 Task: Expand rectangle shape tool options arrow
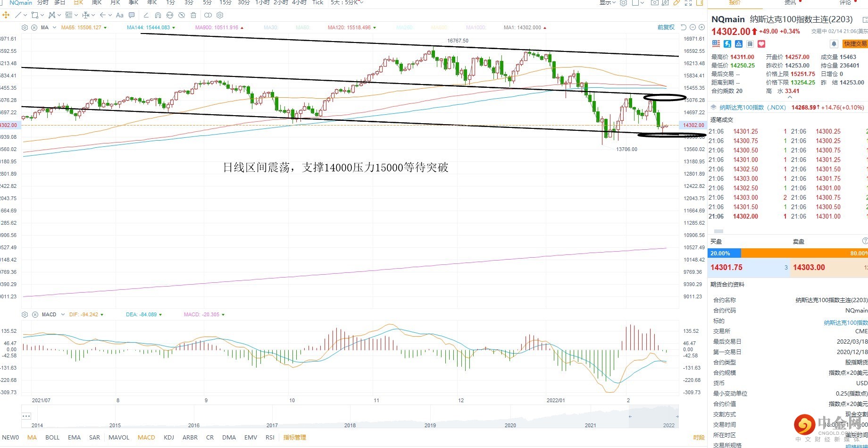42,15
